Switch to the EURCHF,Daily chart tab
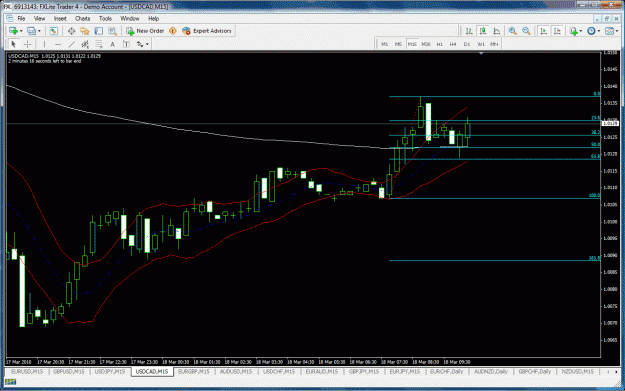 coord(446,371)
